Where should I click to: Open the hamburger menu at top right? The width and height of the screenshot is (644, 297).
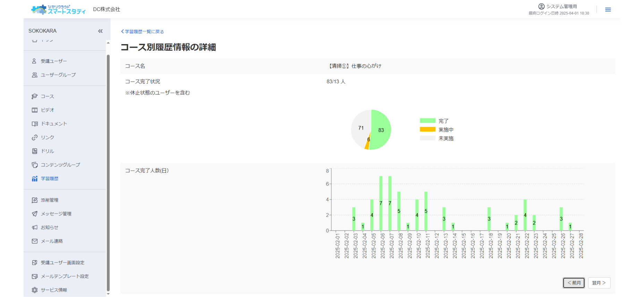pos(608,10)
